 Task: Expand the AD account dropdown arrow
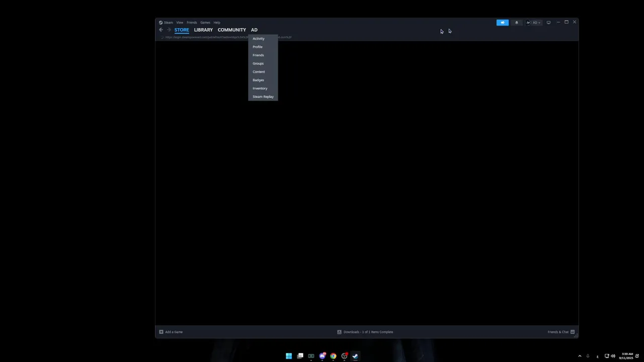539,23
